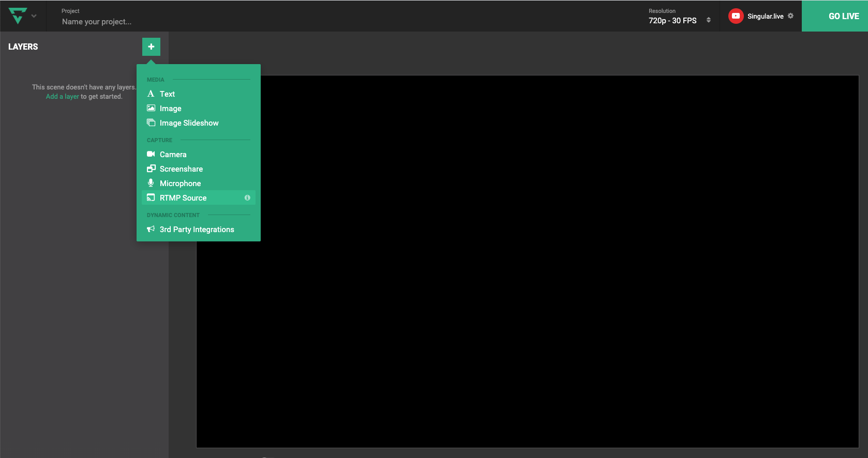Screen dimensions: 868x458
Task: Choose Screenshare from the capture list
Action: pos(199,169)
